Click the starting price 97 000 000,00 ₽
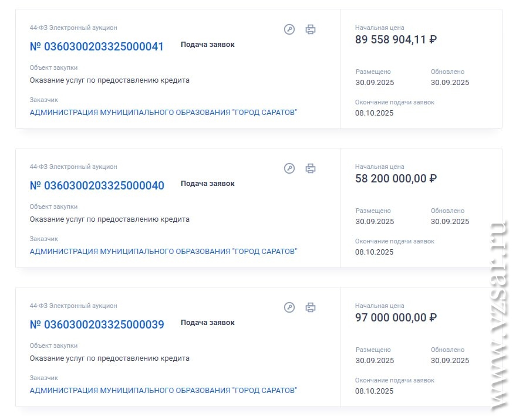The width and height of the screenshot is (516, 420). (x=396, y=318)
